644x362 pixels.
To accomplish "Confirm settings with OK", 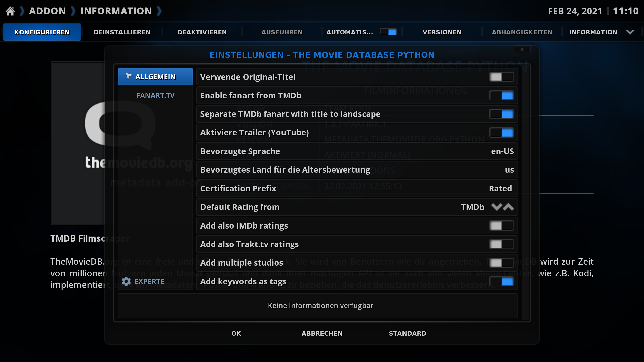I will point(236,333).
